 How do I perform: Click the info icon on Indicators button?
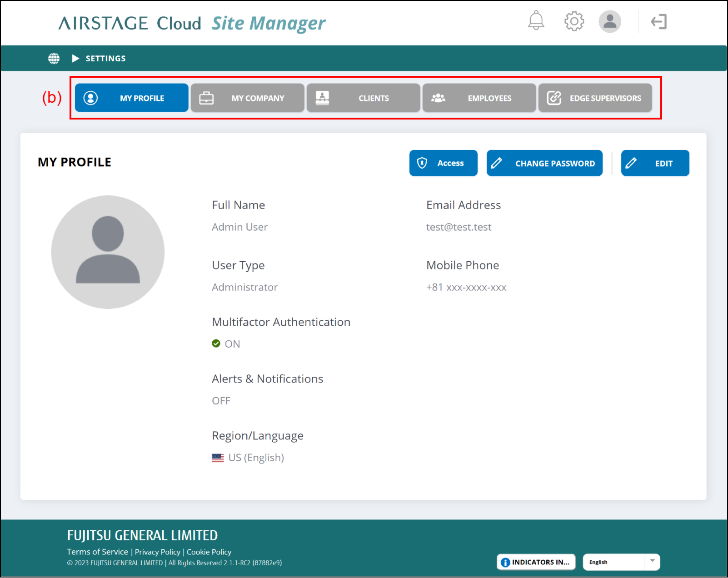[x=505, y=563]
